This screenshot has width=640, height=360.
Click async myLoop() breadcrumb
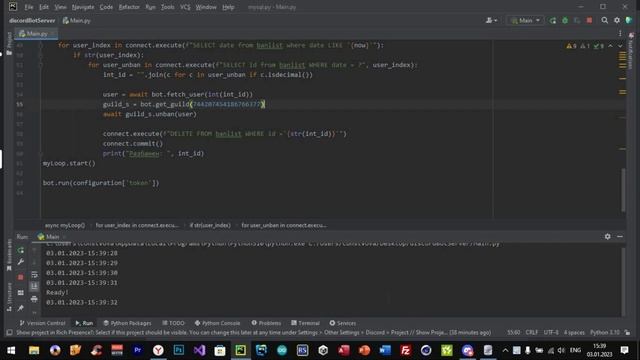(65, 225)
